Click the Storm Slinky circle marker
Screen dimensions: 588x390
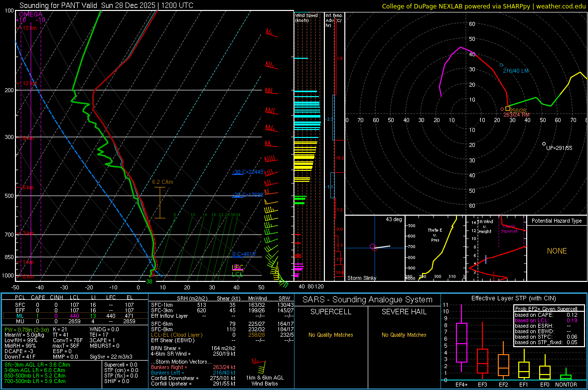372,247
